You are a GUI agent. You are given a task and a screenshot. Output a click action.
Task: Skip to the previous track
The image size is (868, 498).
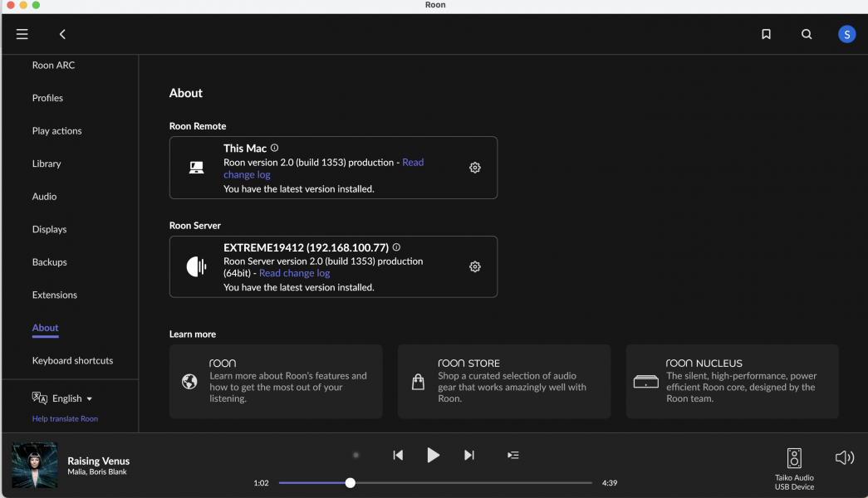398,455
